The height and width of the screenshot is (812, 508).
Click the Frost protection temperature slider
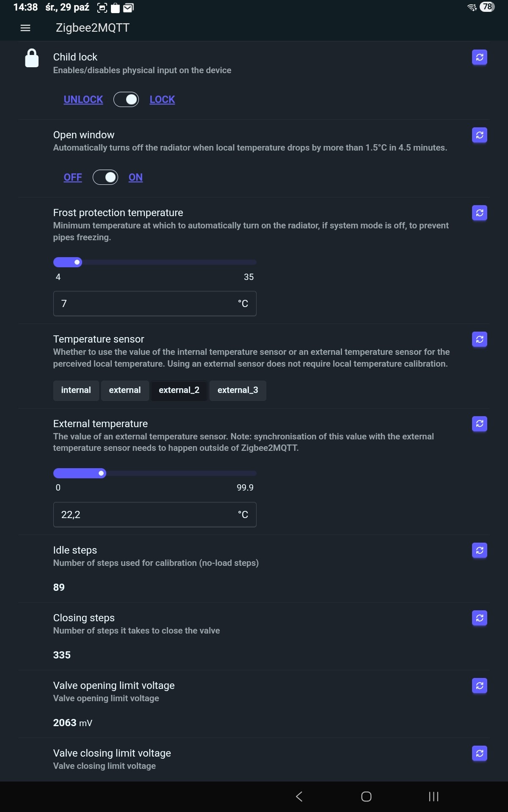pyautogui.click(x=155, y=262)
